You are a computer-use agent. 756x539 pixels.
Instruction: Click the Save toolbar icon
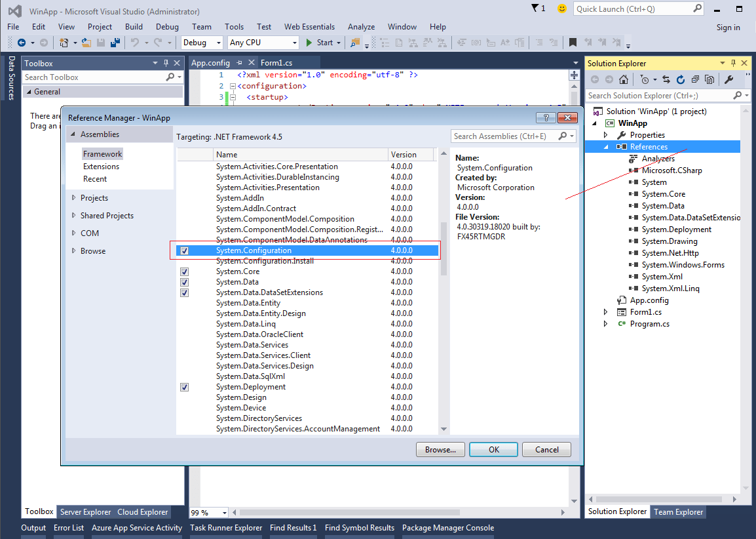pos(101,43)
